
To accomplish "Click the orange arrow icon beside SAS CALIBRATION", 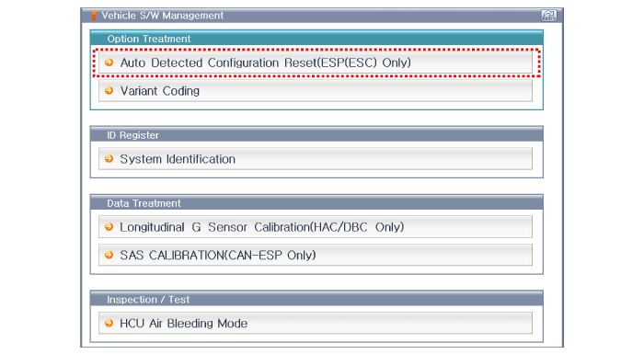I will pos(109,255).
